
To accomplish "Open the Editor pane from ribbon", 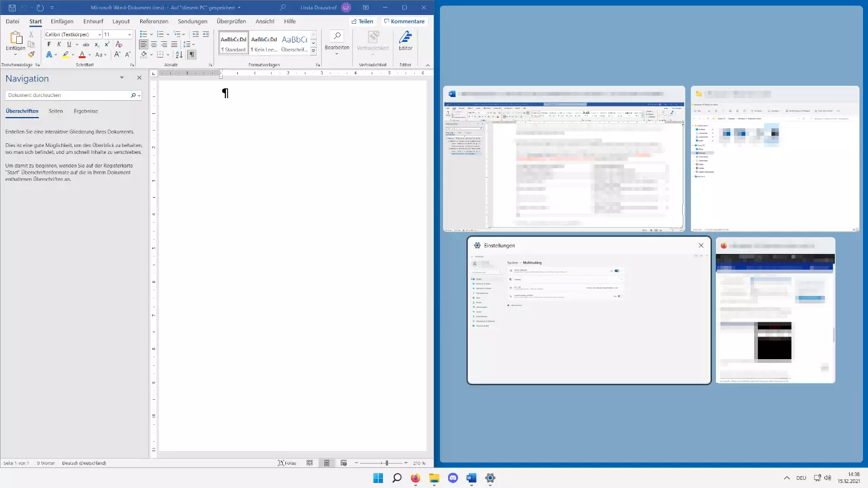I will [x=406, y=41].
